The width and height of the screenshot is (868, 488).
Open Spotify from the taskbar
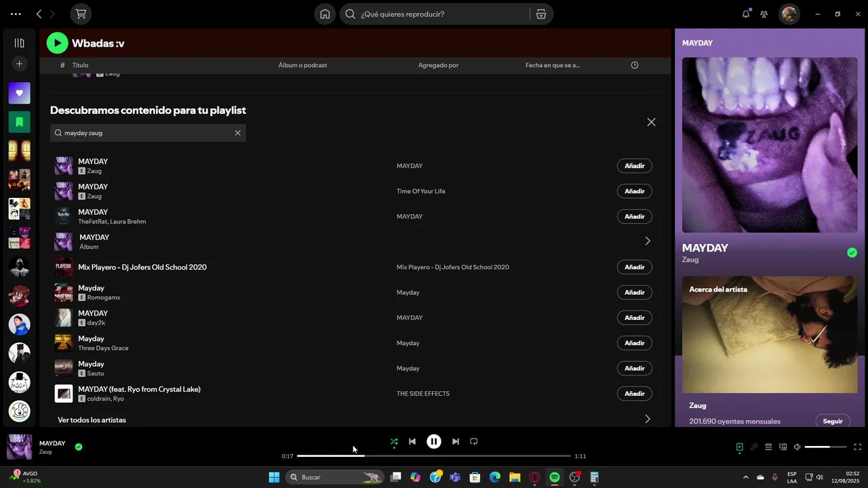point(554,477)
